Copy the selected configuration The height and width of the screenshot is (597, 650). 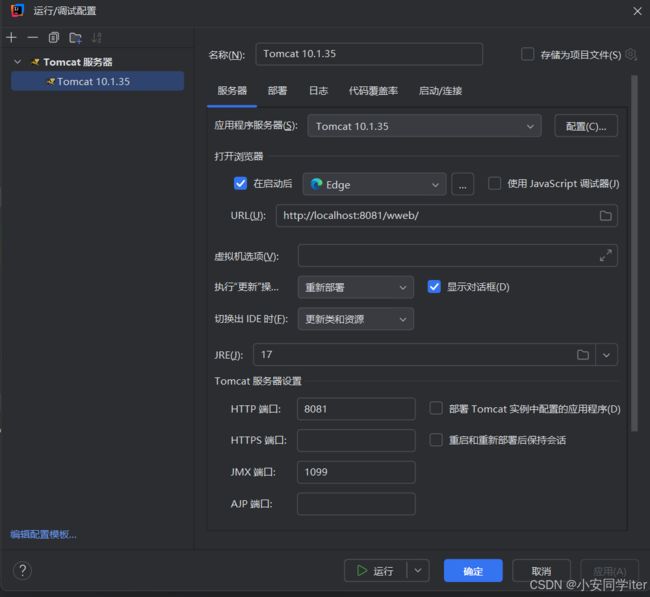click(53, 38)
